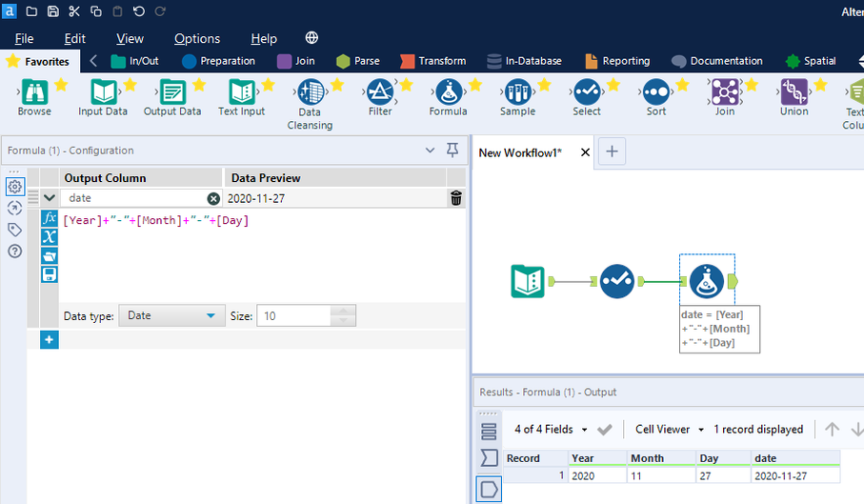
Task: Select the Browse tool
Action: pos(34,97)
